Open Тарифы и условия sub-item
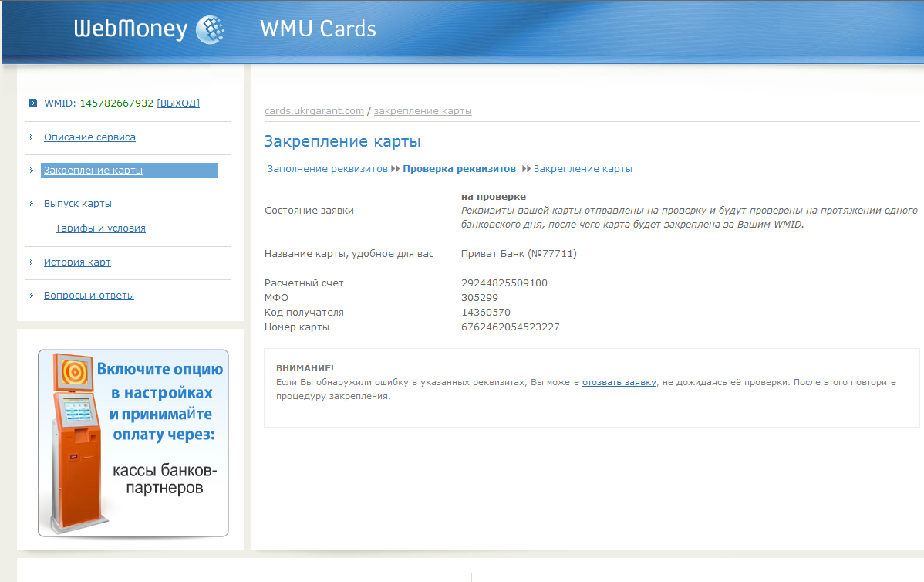 pyautogui.click(x=100, y=228)
